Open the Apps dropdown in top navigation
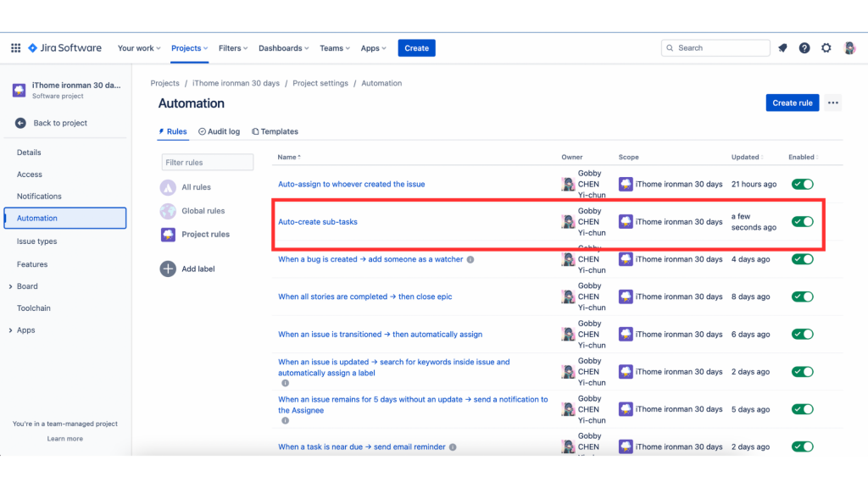 pos(374,48)
